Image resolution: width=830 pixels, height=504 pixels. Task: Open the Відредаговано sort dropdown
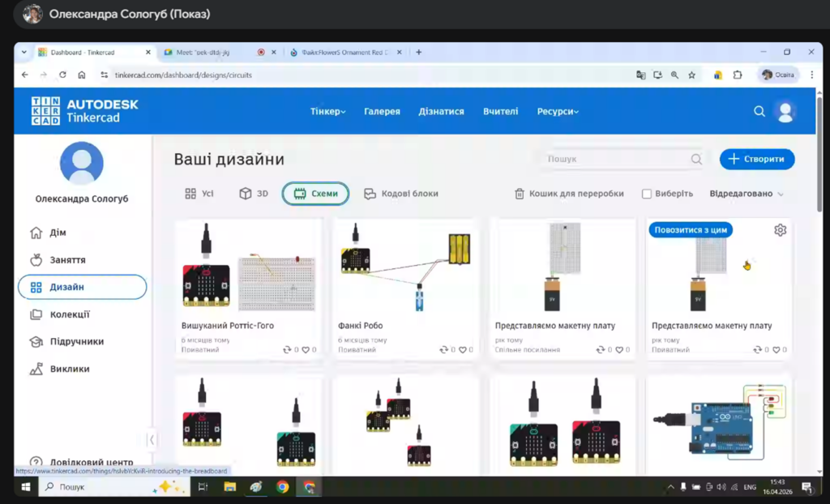pyautogui.click(x=747, y=194)
